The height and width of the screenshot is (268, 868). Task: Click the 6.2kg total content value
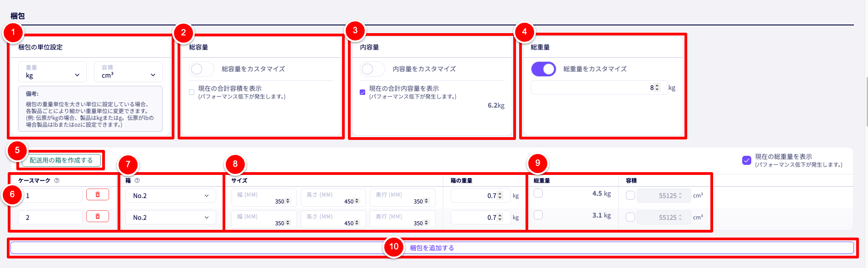point(496,105)
